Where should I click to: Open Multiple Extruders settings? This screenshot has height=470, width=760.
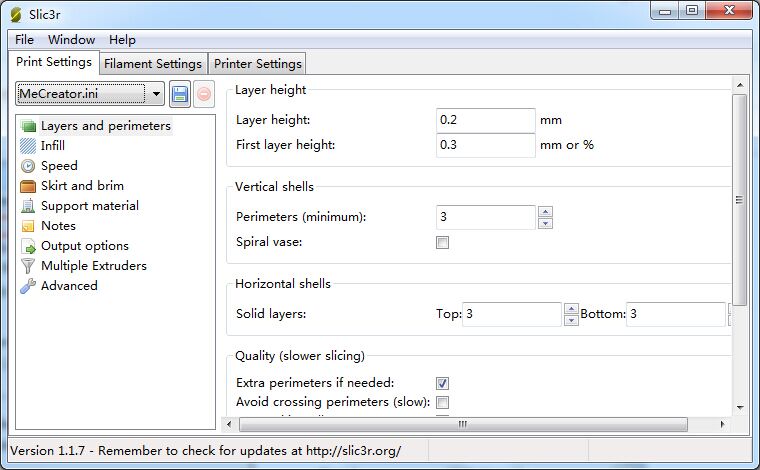[94, 266]
